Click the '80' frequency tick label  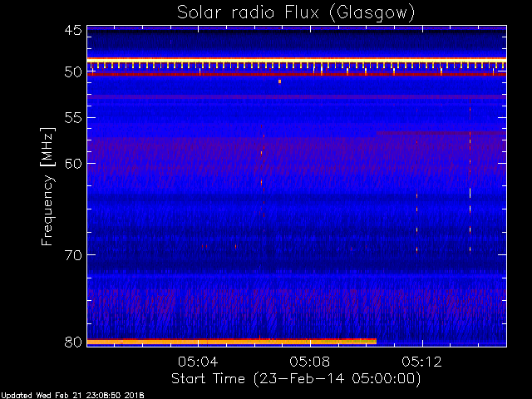[73, 342]
